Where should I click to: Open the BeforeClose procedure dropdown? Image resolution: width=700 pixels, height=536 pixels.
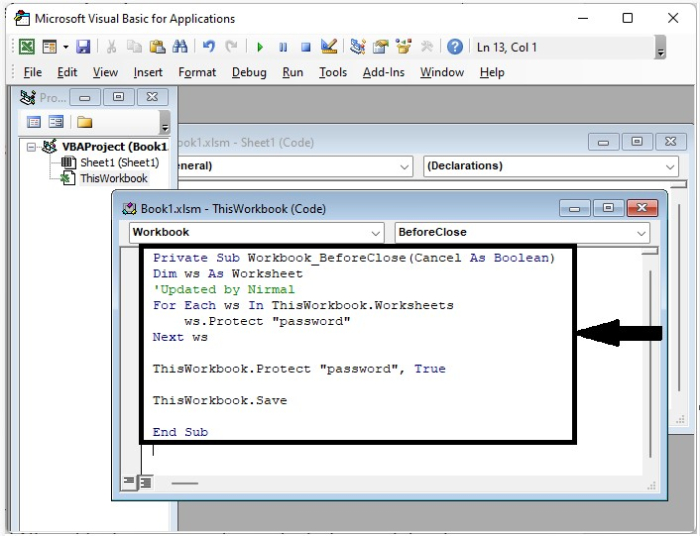pos(522,233)
